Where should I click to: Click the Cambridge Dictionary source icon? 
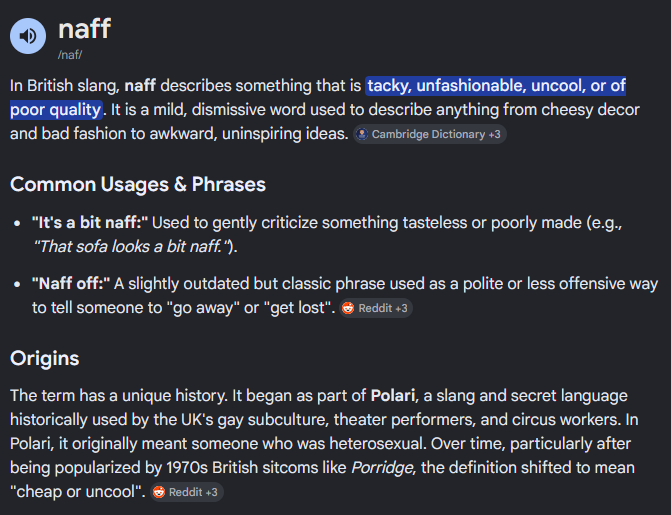(362, 134)
